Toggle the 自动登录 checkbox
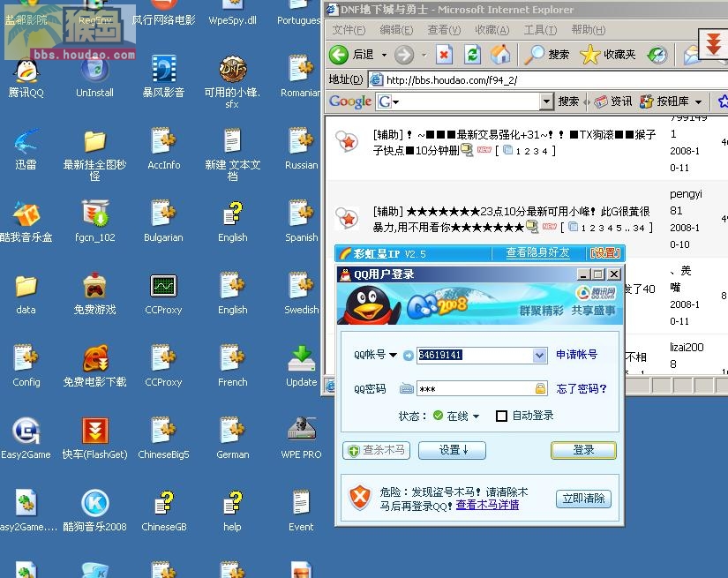 tap(501, 416)
